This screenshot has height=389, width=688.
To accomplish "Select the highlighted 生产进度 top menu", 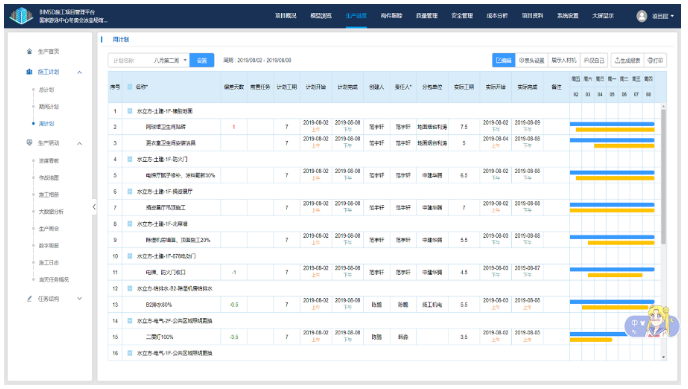I will [356, 16].
